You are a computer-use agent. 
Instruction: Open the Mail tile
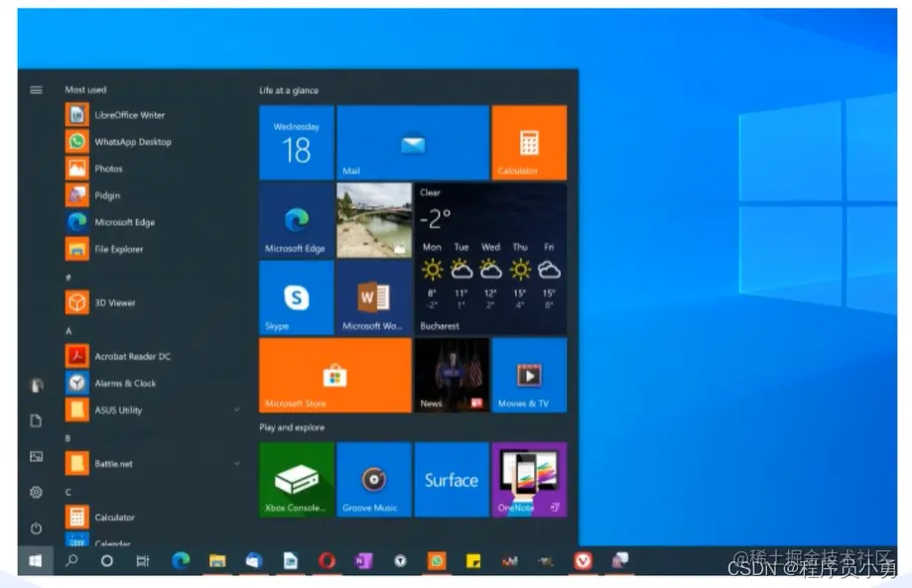pyautogui.click(x=413, y=143)
